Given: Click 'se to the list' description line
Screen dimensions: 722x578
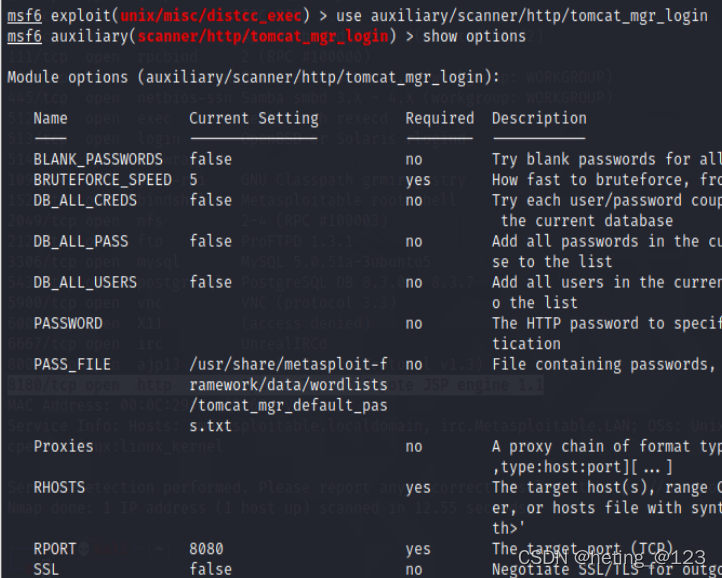Looking at the screenshot, I should (552, 262).
